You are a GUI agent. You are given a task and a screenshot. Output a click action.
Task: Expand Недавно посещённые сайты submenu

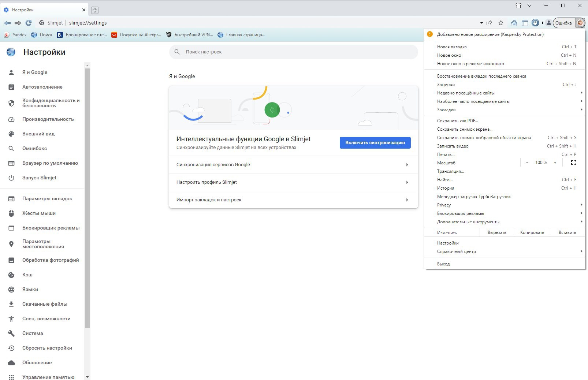pos(505,93)
